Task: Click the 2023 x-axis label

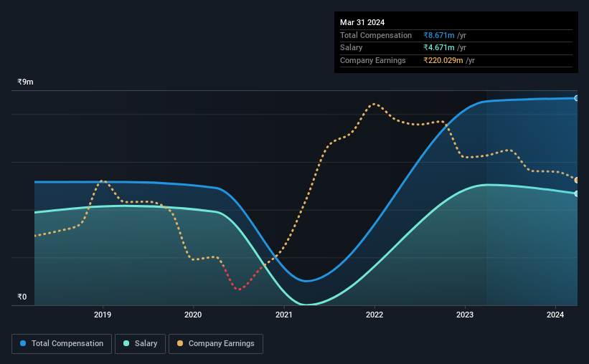Action: [x=465, y=315]
